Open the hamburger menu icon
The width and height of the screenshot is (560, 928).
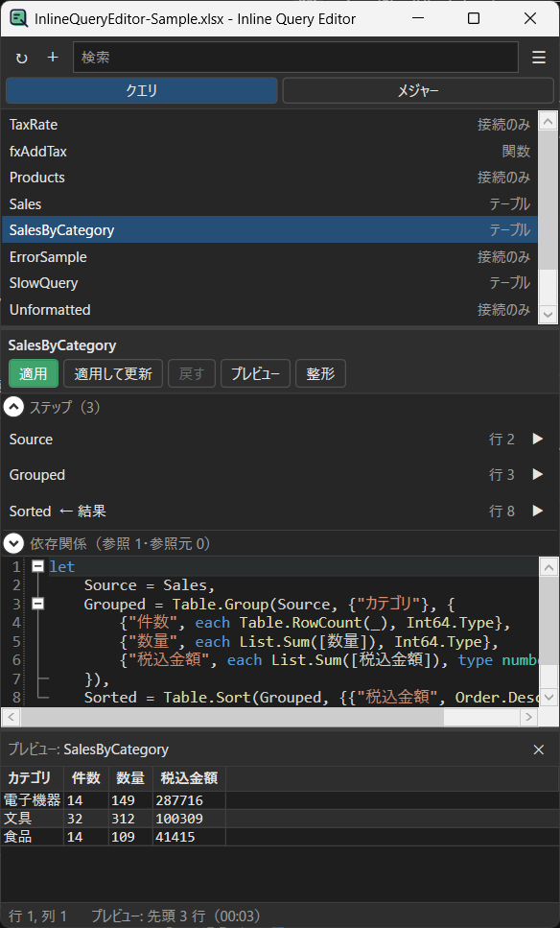539,58
